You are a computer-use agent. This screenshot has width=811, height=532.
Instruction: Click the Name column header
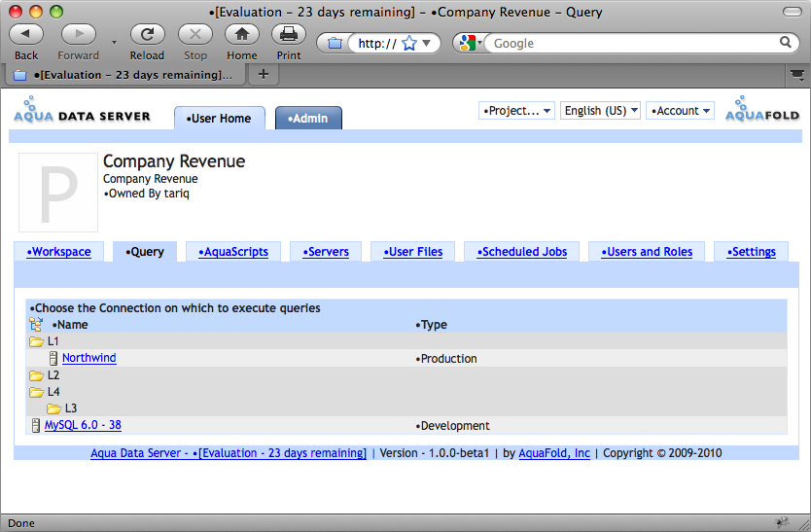click(x=70, y=325)
